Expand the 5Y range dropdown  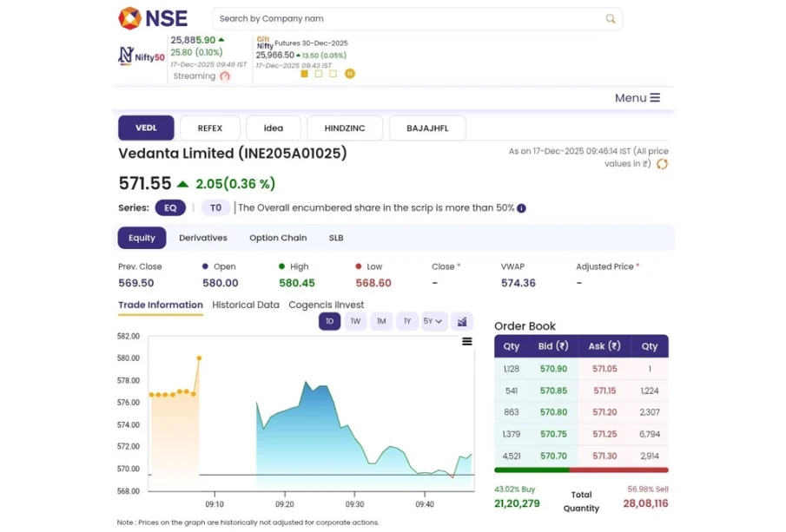tap(433, 321)
